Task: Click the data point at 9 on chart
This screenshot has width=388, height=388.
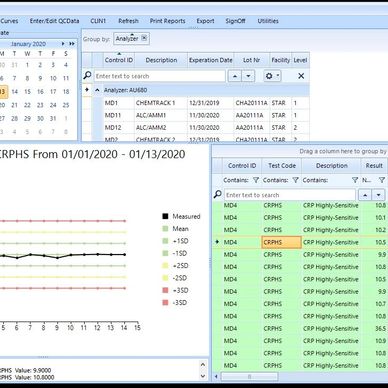Action: pyautogui.click(x=57, y=258)
